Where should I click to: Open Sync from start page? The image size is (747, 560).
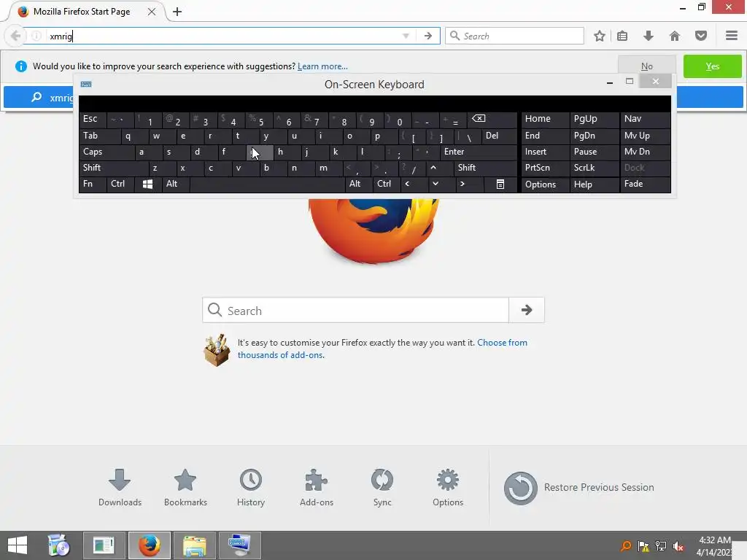pos(382,488)
